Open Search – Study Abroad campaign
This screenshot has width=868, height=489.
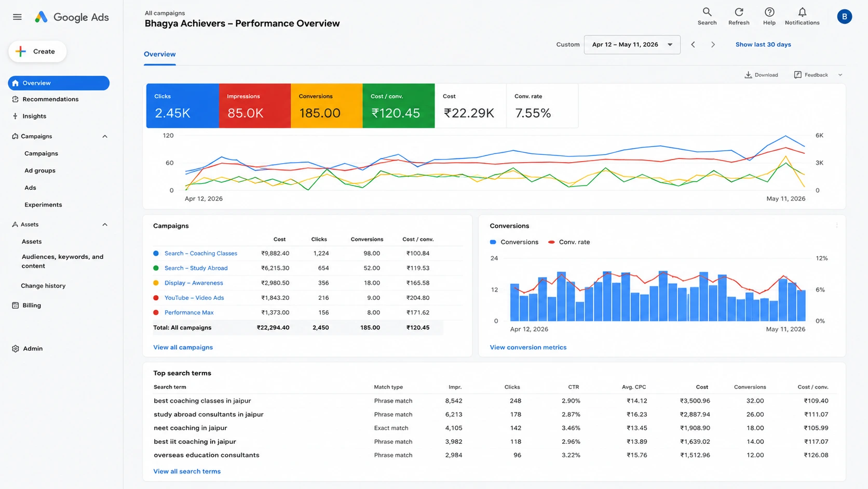[x=196, y=268]
